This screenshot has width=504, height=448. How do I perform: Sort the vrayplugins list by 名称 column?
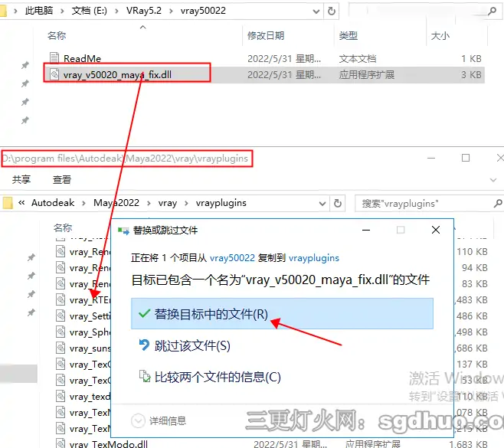63,228
